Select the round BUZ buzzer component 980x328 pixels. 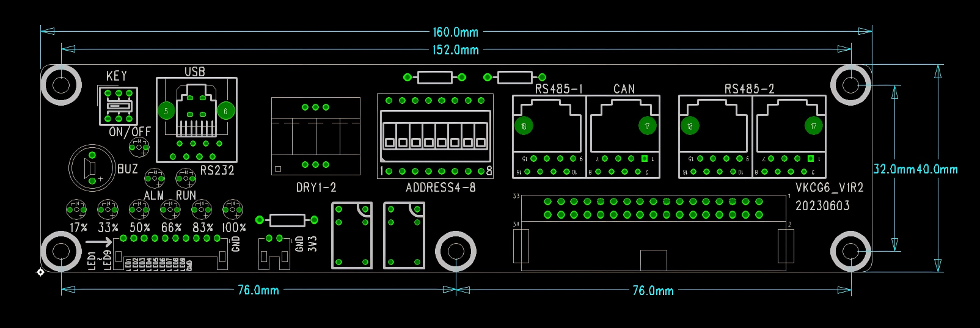point(92,167)
